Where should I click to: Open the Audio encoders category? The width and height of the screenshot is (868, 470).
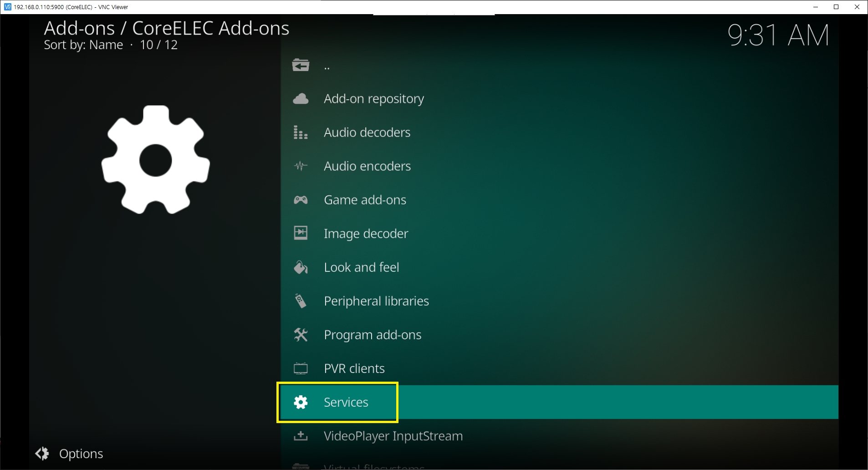tap(559, 166)
